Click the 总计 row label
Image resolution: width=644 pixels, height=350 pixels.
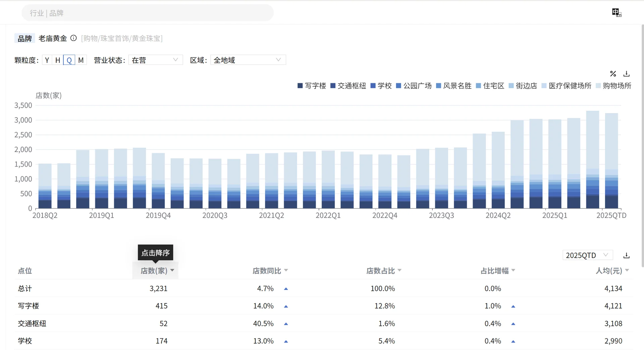click(x=25, y=289)
